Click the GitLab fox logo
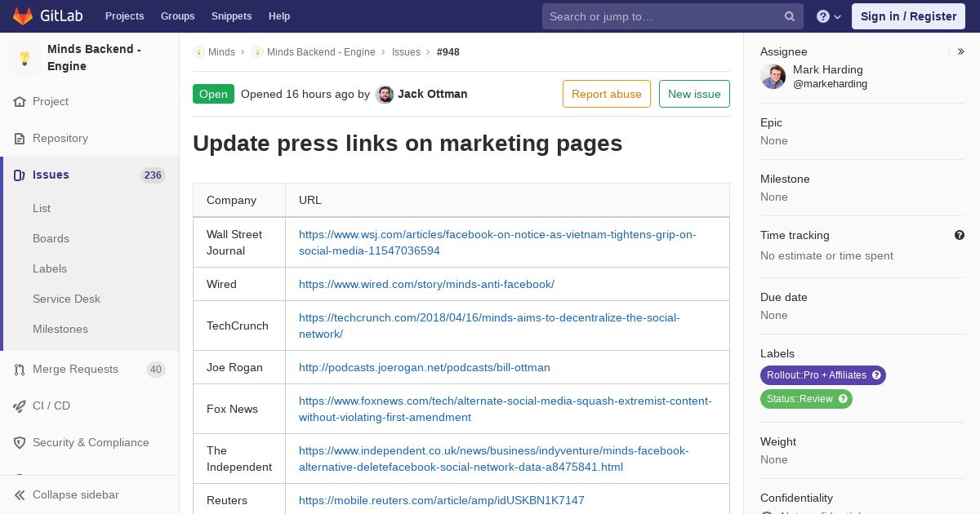The image size is (980, 514). click(23, 16)
